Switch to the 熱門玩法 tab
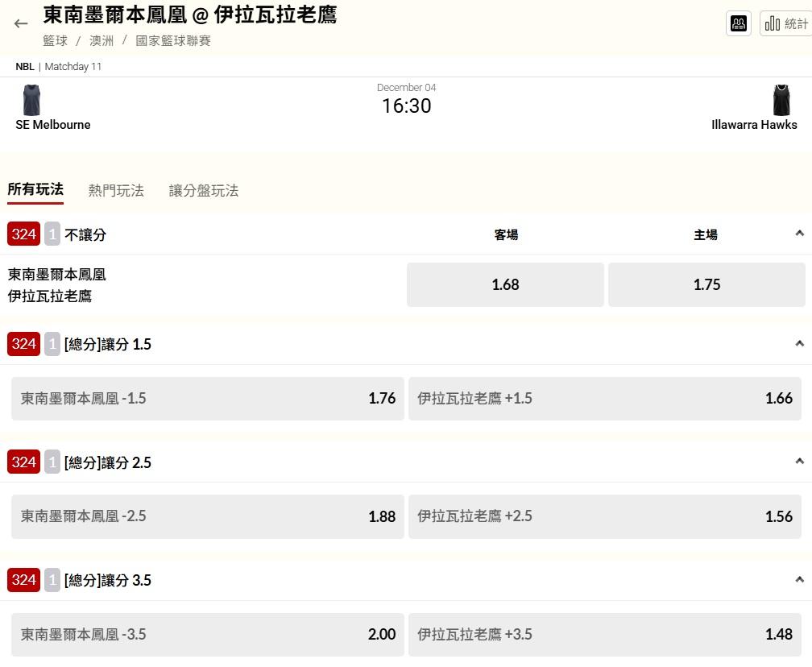 116,191
